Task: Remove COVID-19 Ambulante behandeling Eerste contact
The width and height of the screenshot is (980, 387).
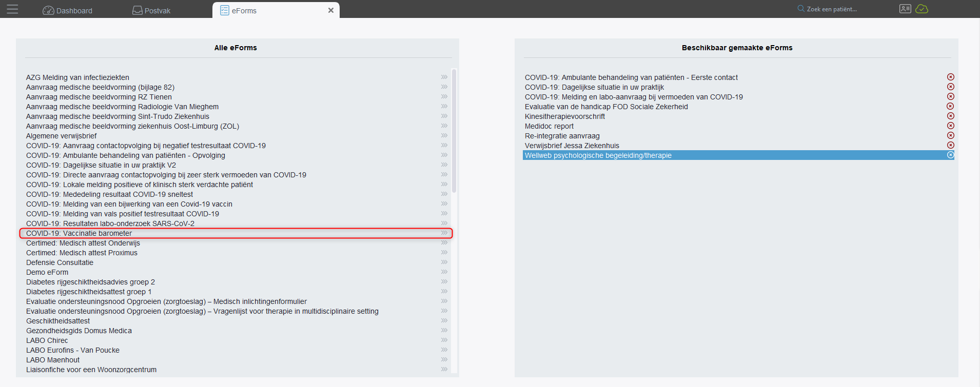Action: (x=950, y=77)
